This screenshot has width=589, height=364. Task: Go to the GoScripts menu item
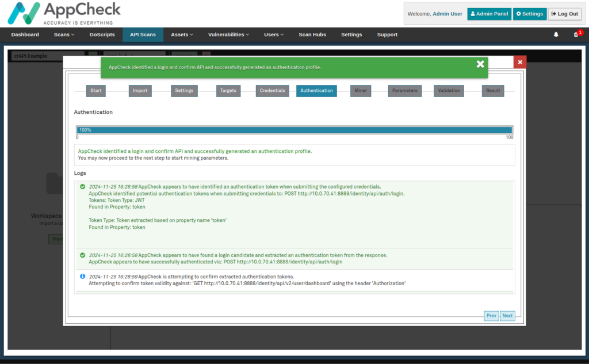click(x=102, y=35)
